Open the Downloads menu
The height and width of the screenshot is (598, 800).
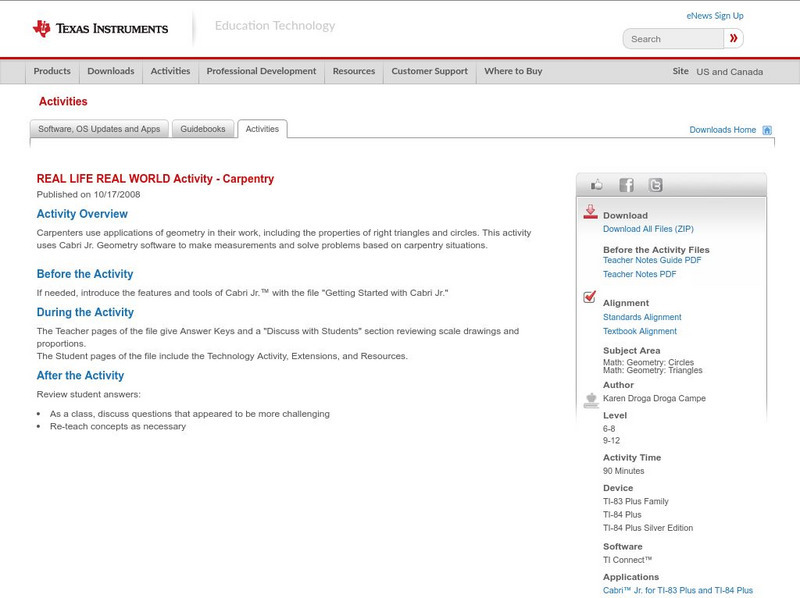click(x=110, y=71)
